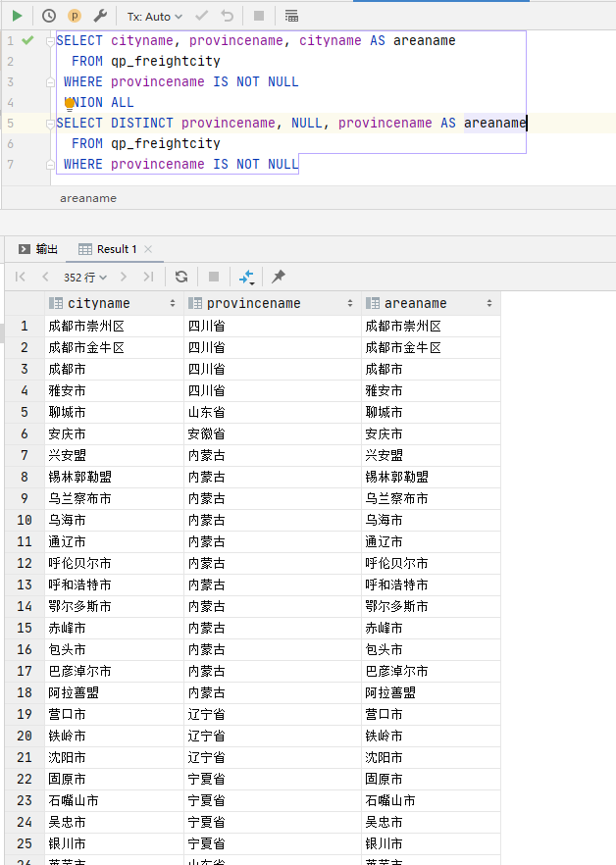Viewport: 616px width, 865px height.
Task: Run the query with the green Execute button
Action: 17,16
